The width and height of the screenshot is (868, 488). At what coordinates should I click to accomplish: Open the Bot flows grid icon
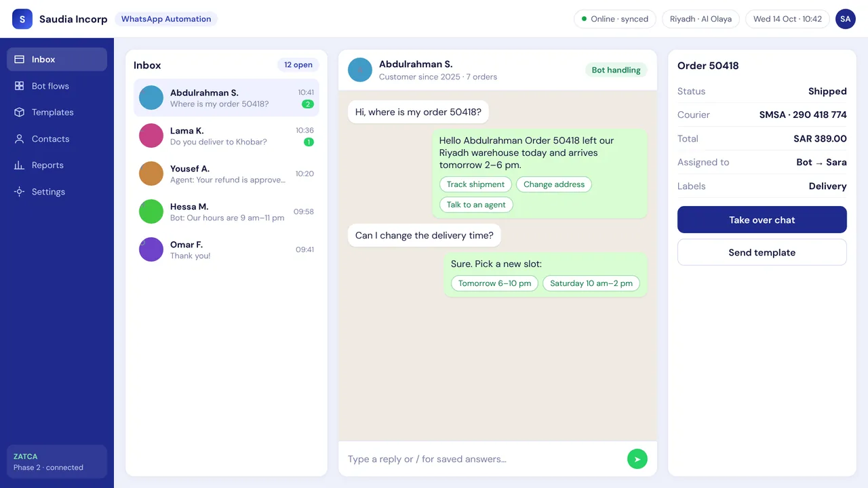click(19, 86)
